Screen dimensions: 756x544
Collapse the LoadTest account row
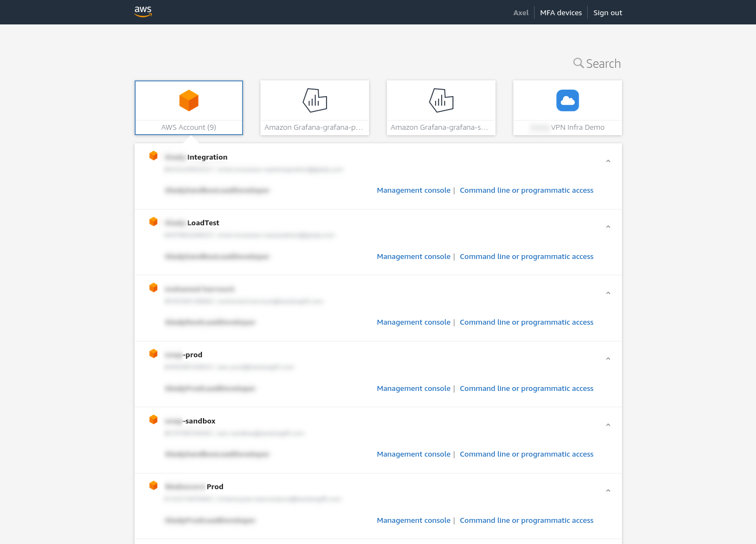(608, 227)
